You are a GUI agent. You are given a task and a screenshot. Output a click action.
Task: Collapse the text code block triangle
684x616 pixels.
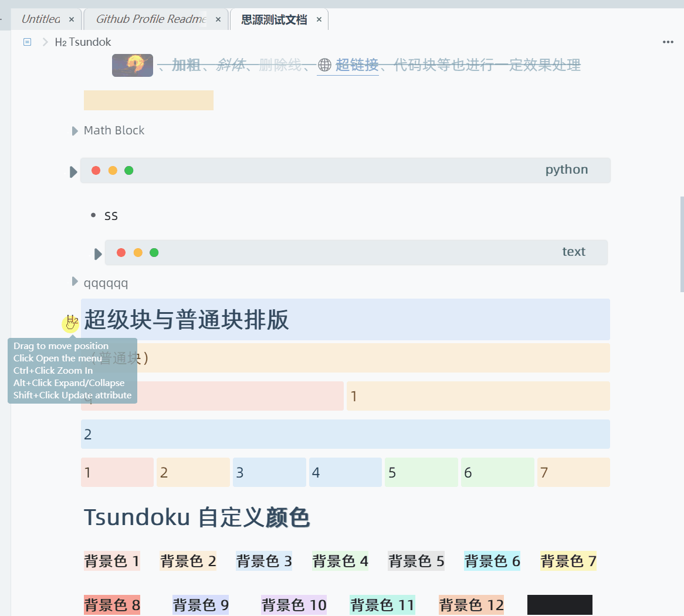tap(97, 253)
